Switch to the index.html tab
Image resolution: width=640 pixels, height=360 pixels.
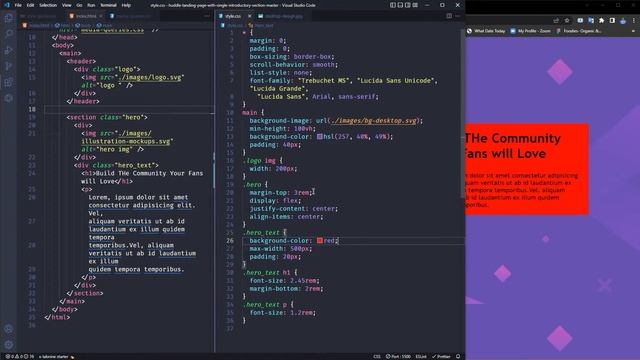click(86, 16)
